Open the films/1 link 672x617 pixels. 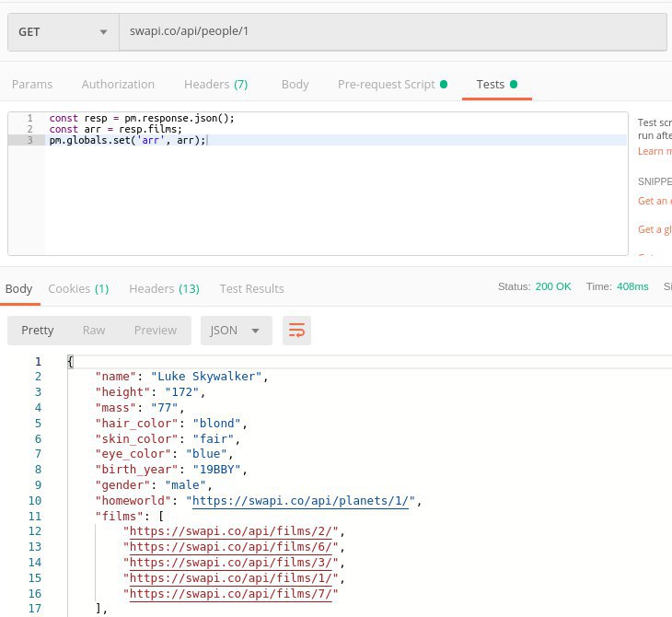point(230,578)
